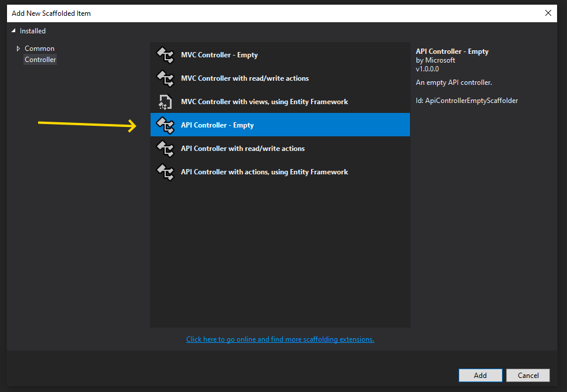Pick "MVC Controller with read/write actions" label
This screenshot has width=567, height=392.
coord(245,78)
